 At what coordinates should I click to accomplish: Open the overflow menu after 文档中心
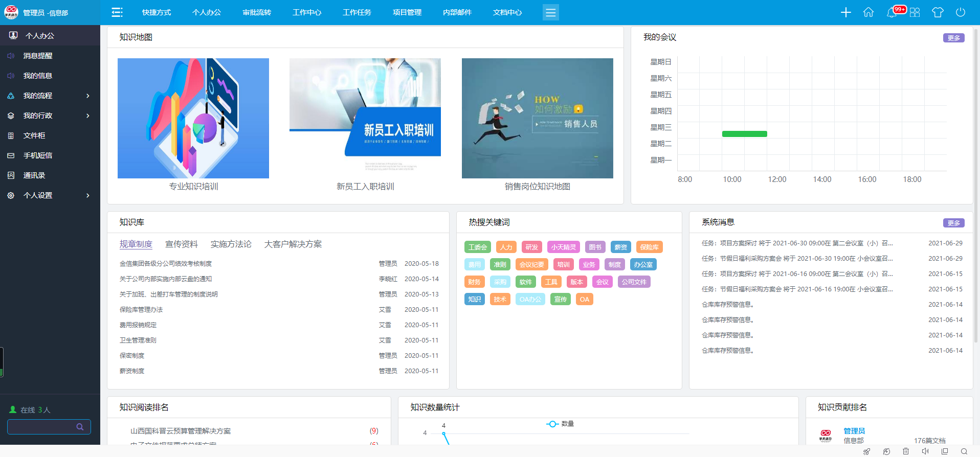click(550, 12)
